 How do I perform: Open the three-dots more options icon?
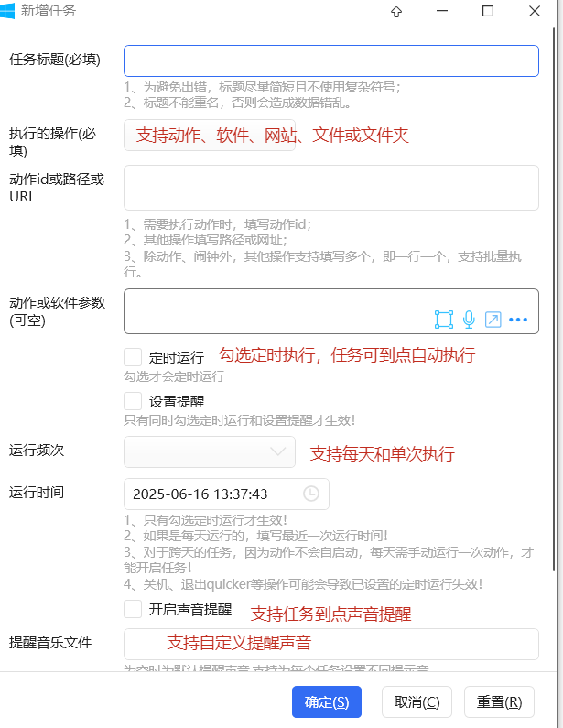click(518, 320)
